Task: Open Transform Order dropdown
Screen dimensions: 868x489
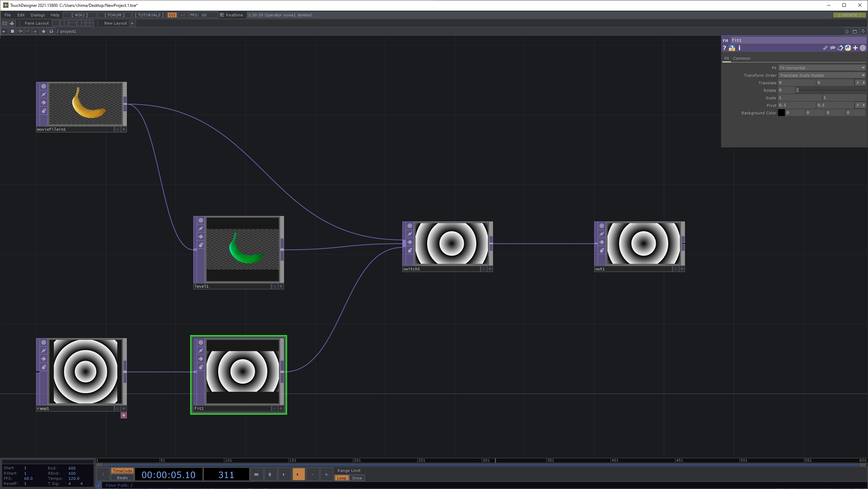Action: click(x=822, y=75)
